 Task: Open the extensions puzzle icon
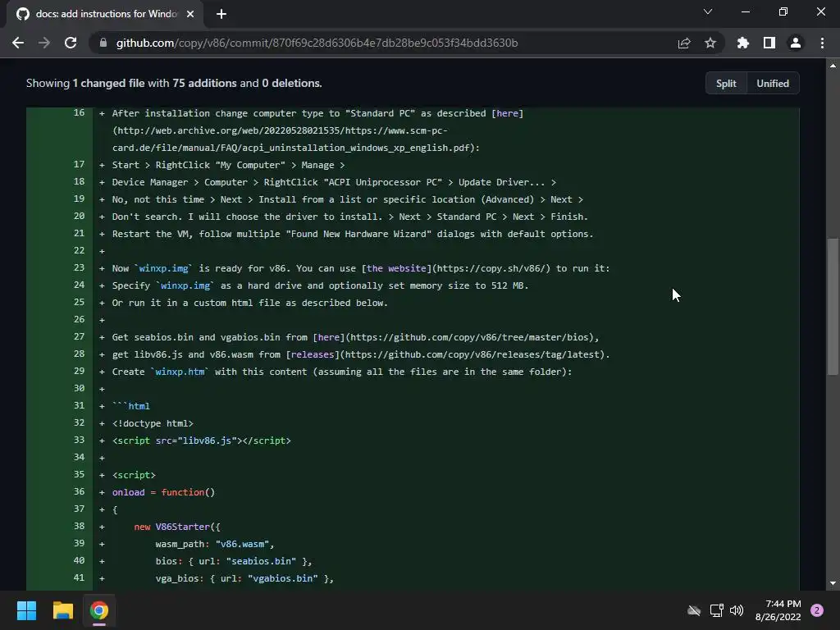742,43
